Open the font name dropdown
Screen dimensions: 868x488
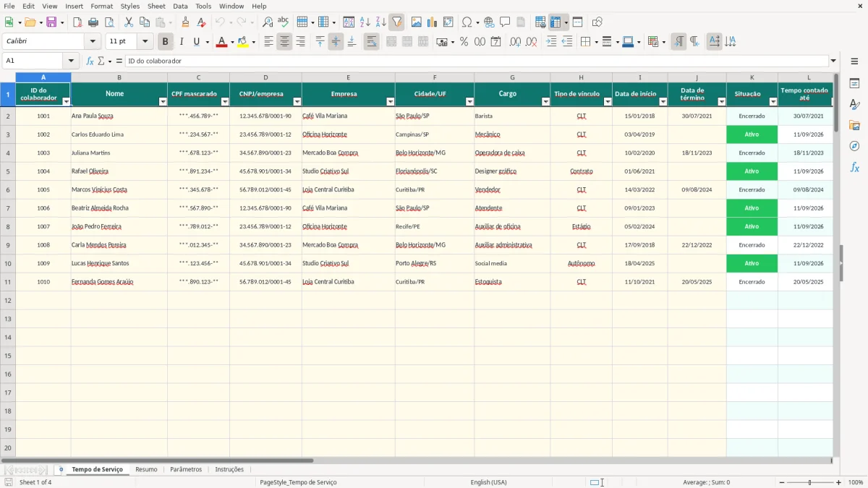pyautogui.click(x=93, y=42)
